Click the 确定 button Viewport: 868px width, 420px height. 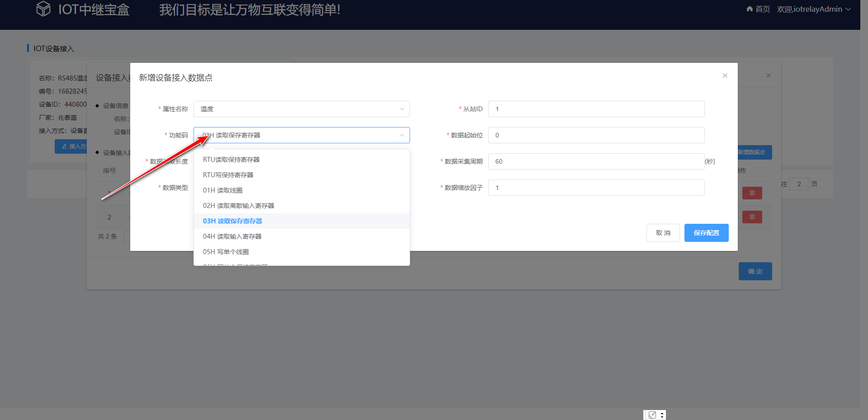tap(755, 271)
